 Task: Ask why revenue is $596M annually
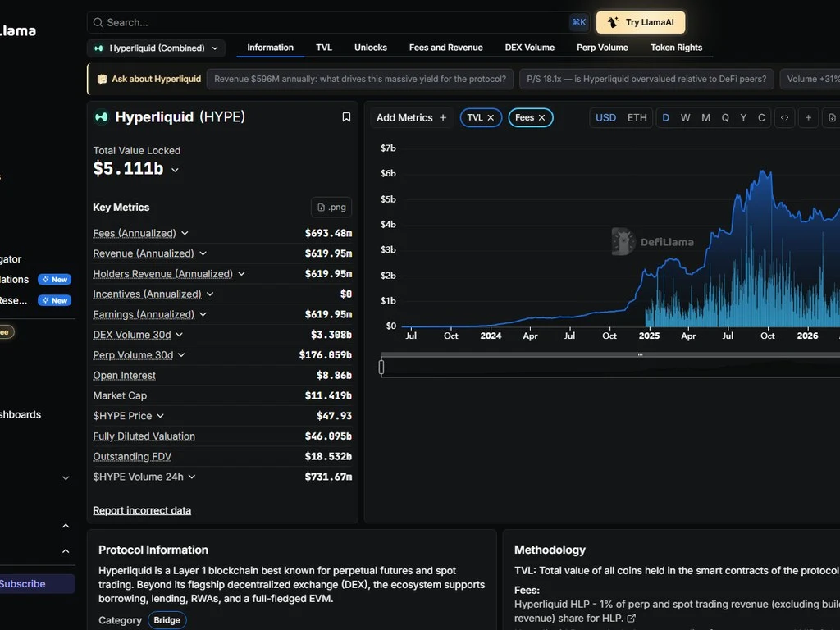[x=360, y=79]
